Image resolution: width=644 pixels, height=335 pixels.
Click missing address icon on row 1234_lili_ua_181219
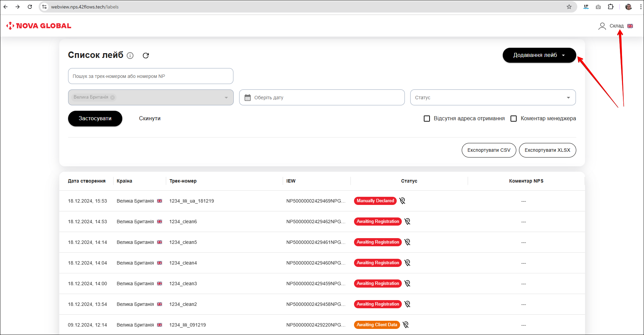pos(402,201)
